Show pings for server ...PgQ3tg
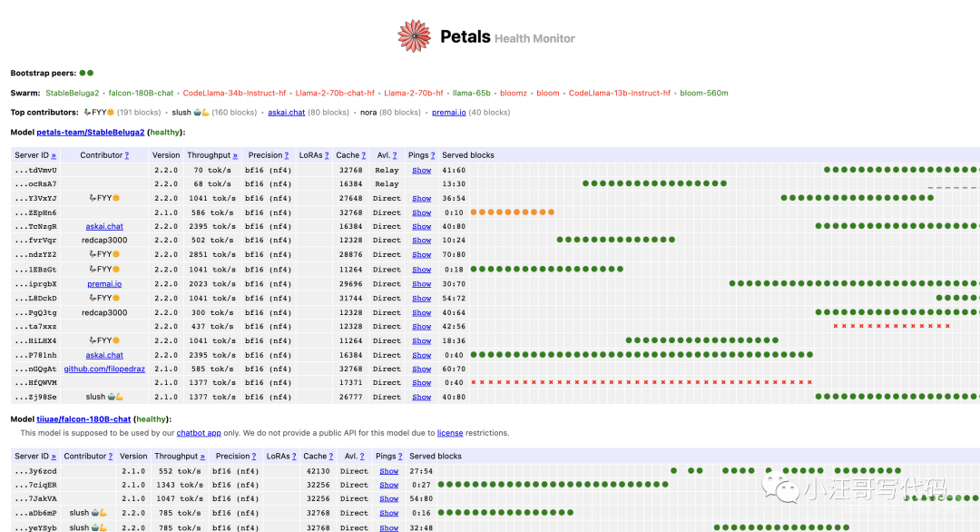The image size is (980, 532). (x=421, y=313)
